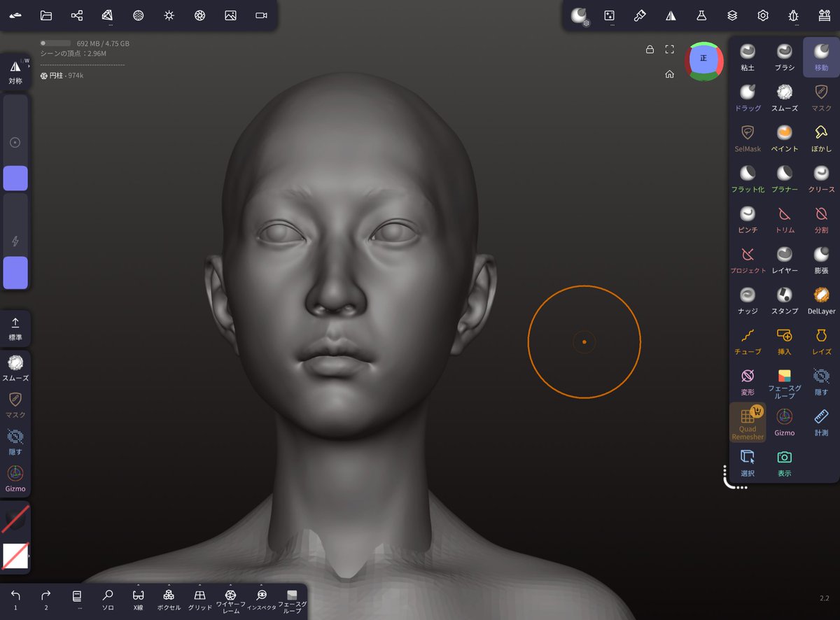840x620 pixels.
Task: Choose フェースグループ in the right tool panel
Action: [785, 383]
